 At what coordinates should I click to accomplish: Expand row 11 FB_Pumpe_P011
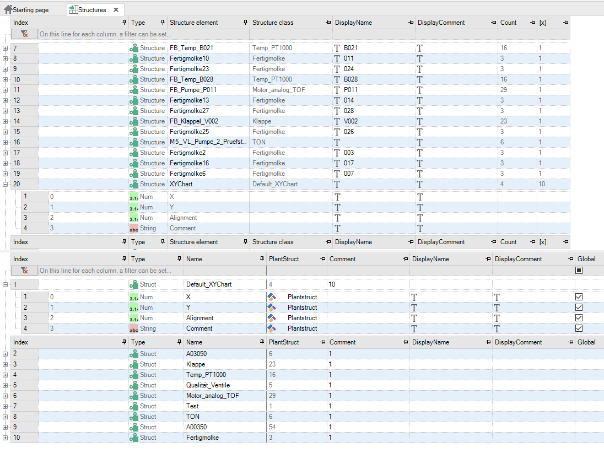5,90
